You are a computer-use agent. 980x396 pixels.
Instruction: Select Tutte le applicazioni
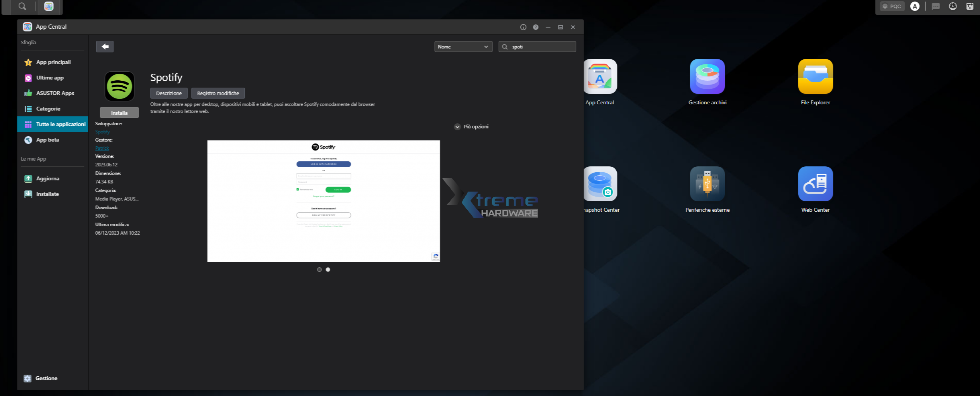(x=53, y=124)
